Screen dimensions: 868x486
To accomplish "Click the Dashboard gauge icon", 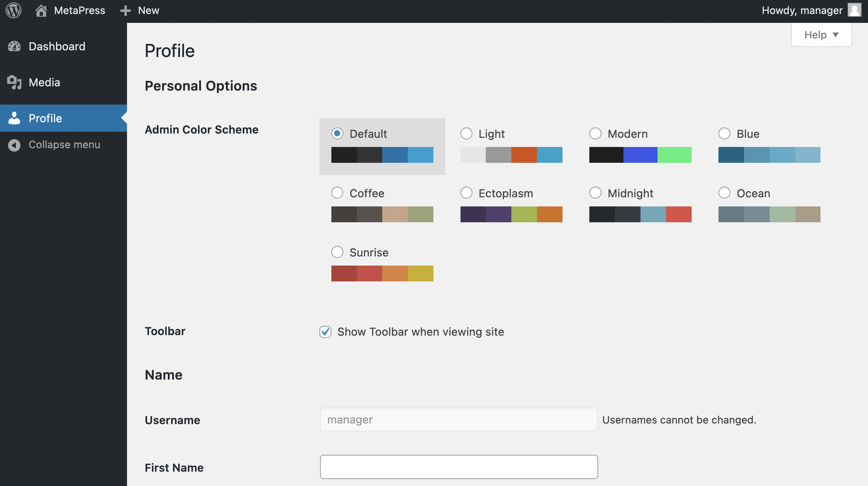I will pos(14,46).
